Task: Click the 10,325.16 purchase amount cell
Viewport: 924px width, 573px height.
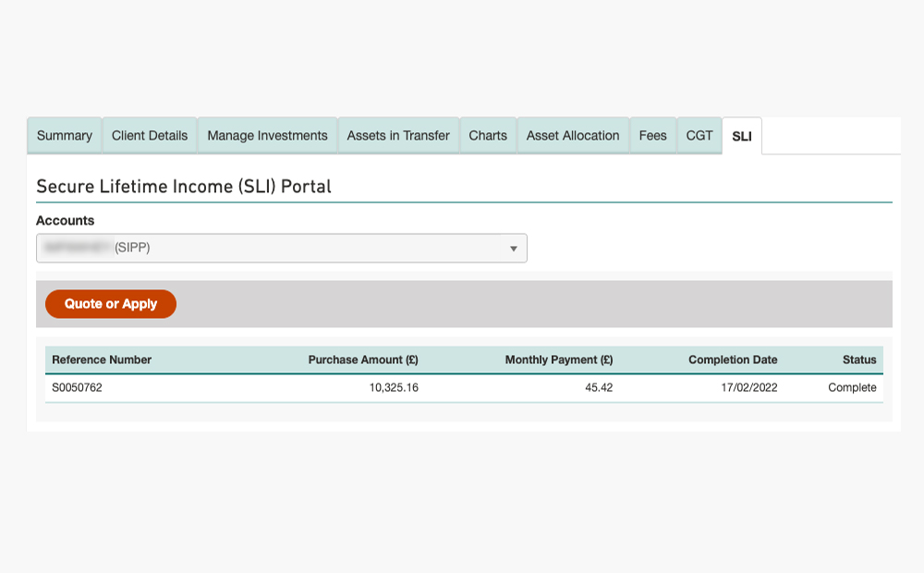Action: coord(394,388)
